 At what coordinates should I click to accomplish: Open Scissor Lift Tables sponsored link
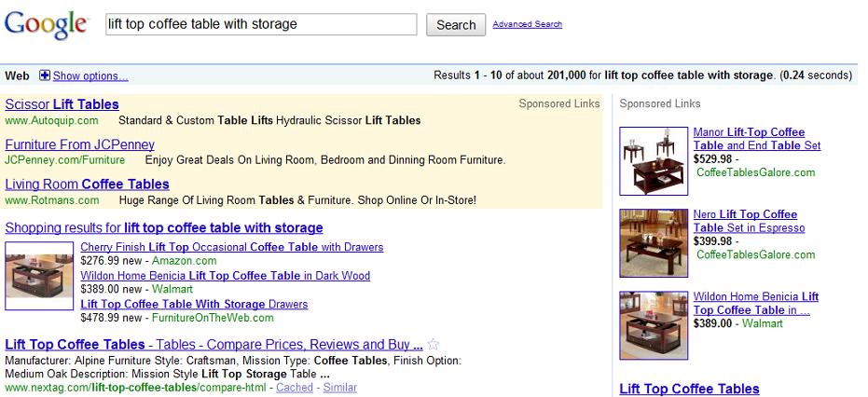(62, 104)
